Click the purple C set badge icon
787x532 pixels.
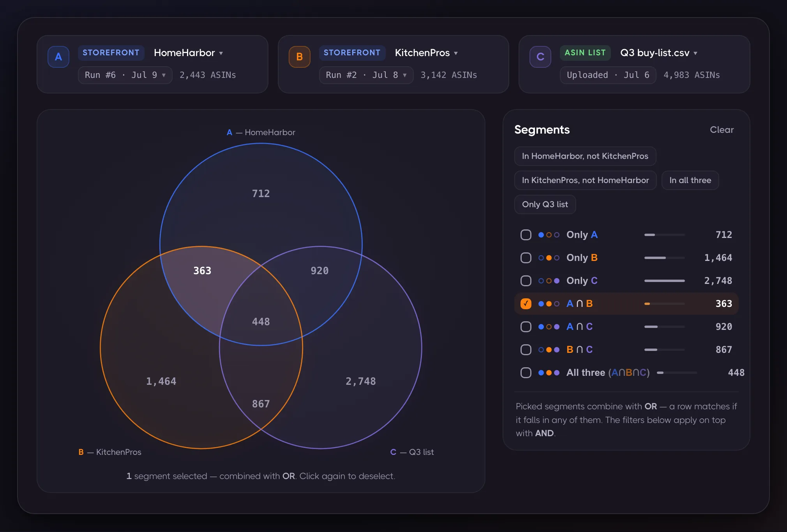pos(540,57)
